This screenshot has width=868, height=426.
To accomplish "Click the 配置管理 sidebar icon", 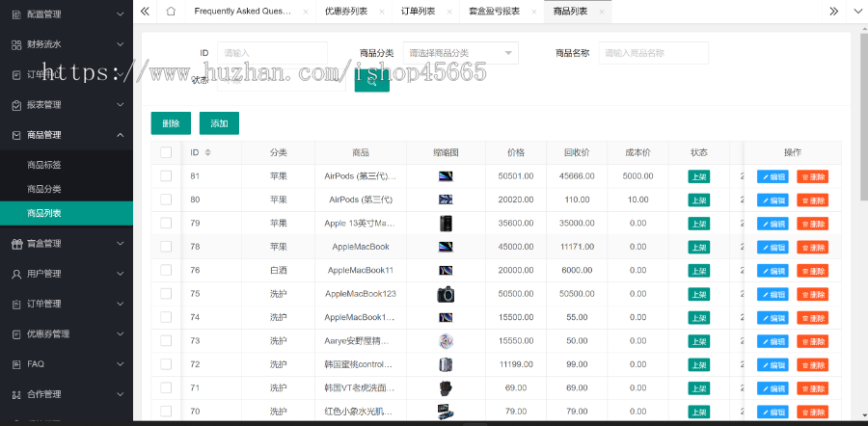I will [x=16, y=14].
